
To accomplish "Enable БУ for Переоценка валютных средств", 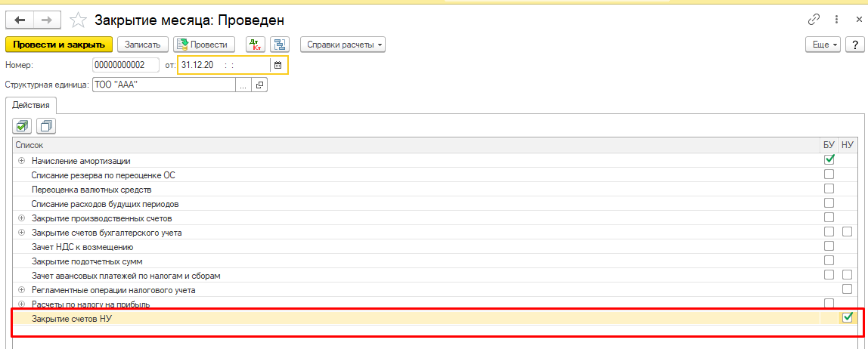I will tap(829, 189).
